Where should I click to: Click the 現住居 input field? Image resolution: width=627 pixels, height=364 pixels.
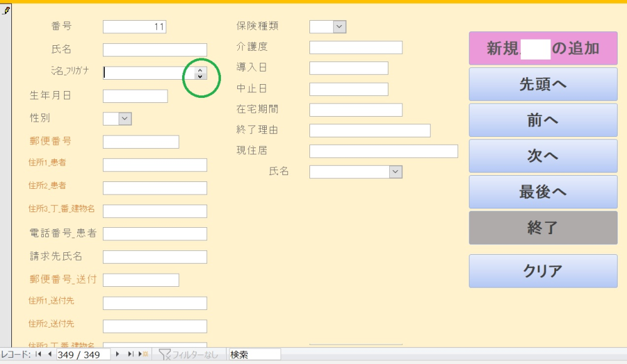point(383,151)
